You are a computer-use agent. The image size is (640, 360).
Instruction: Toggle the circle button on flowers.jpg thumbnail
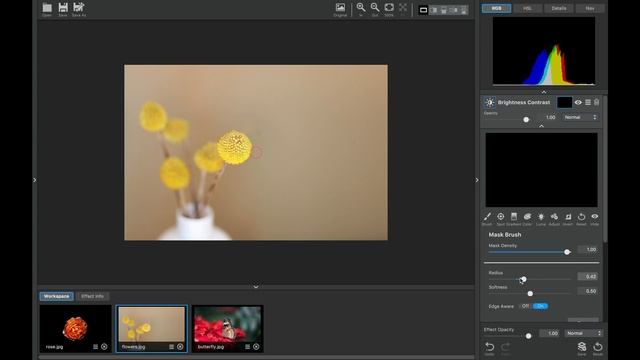[x=180, y=347]
